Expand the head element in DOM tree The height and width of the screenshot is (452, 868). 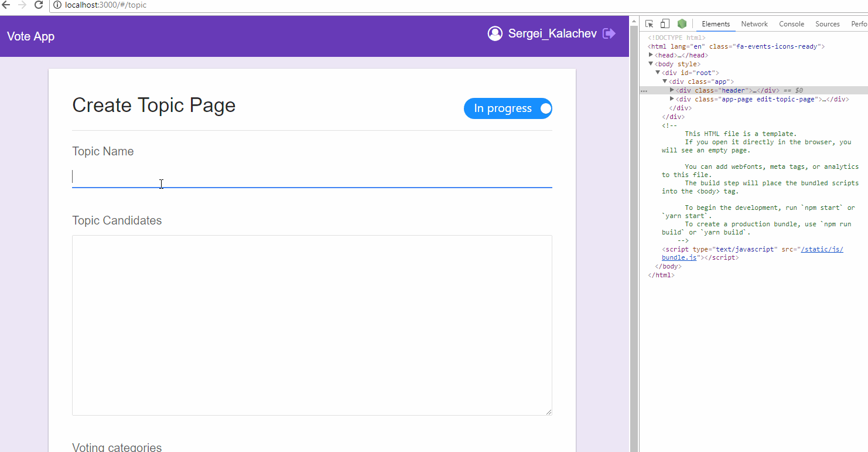coord(651,55)
